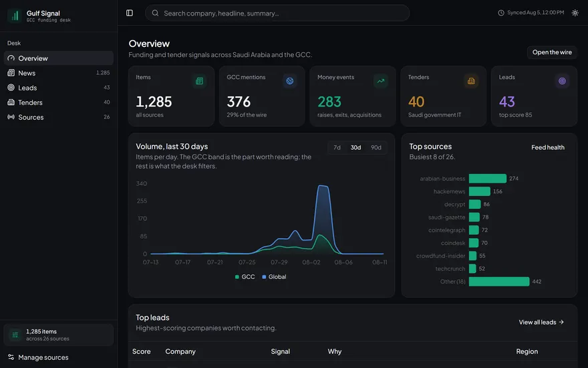Click the sync clock icon
Viewport: 588px width, 368px height.
tap(501, 13)
